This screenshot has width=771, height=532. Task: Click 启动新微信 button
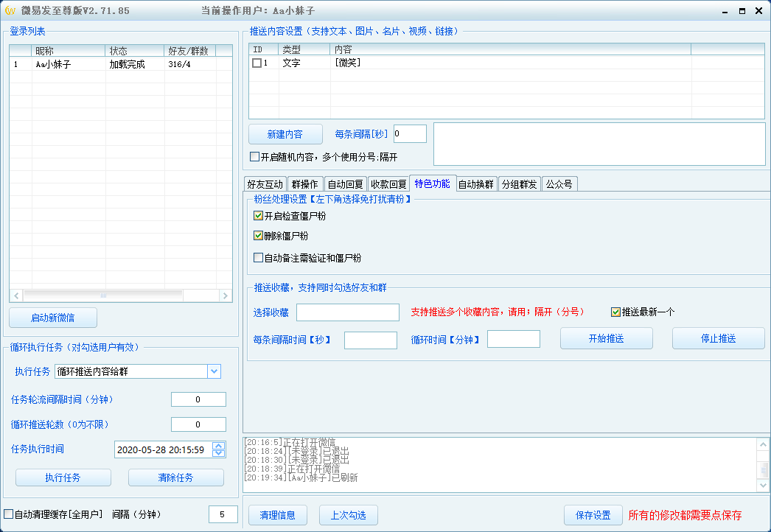click(53, 318)
